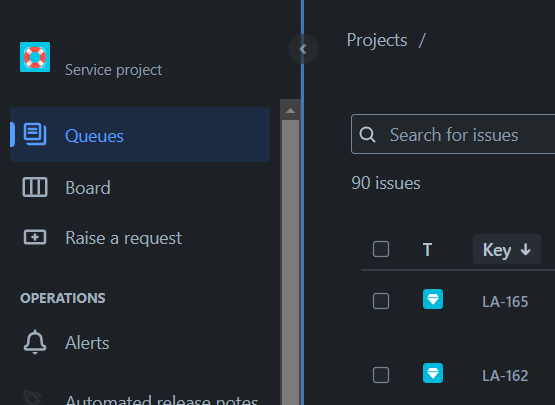Select the Board menu item
The height and width of the screenshot is (405, 555).
pyautogui.click(x=140, y=188)
